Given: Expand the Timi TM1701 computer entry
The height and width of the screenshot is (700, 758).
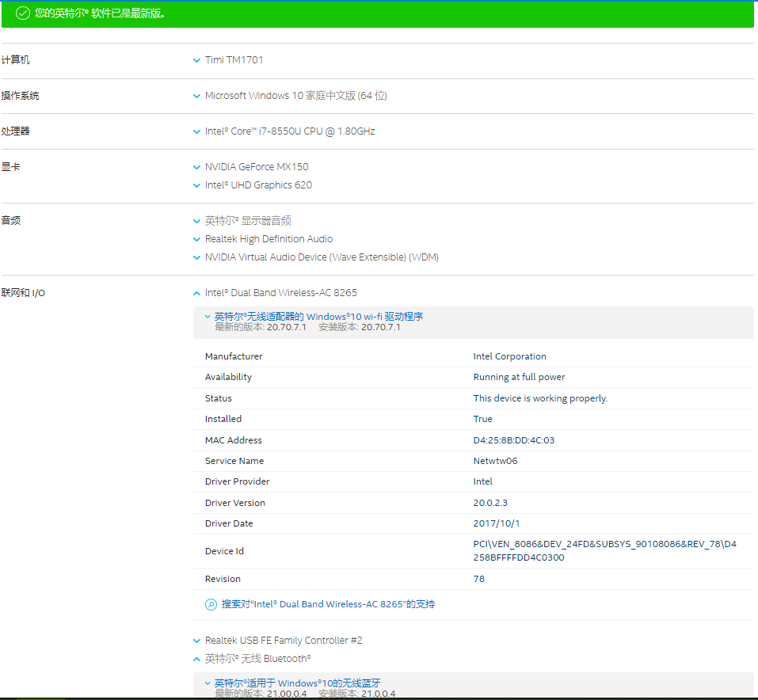Looking at the screenshot, I should 196,60.
